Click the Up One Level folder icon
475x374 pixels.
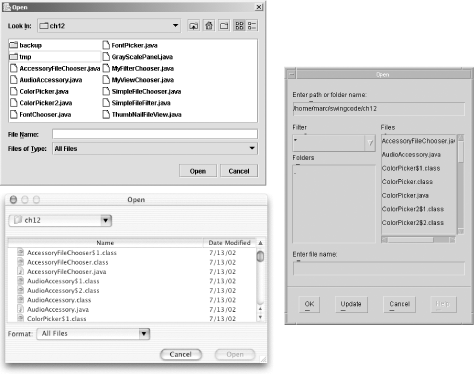[x=194, y=26]
